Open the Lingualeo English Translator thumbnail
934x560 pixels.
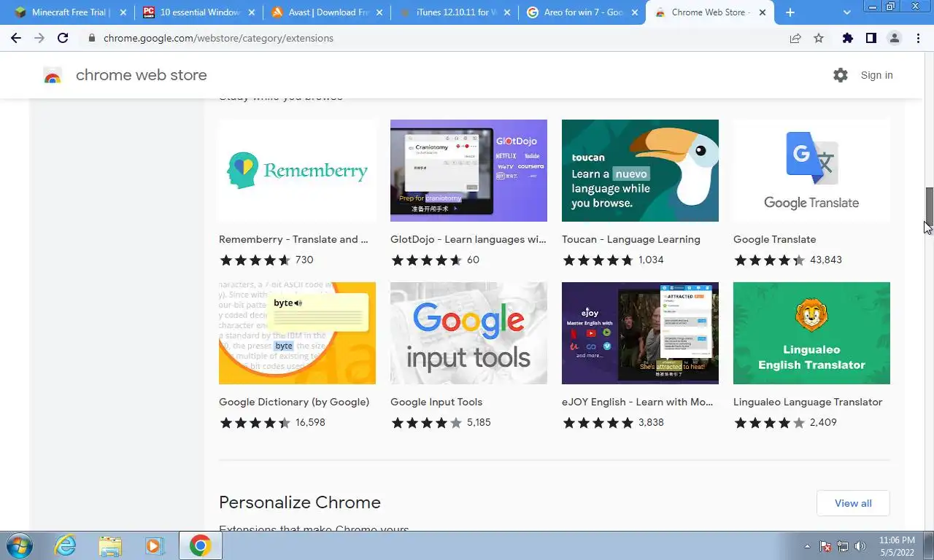pos(811,333)
